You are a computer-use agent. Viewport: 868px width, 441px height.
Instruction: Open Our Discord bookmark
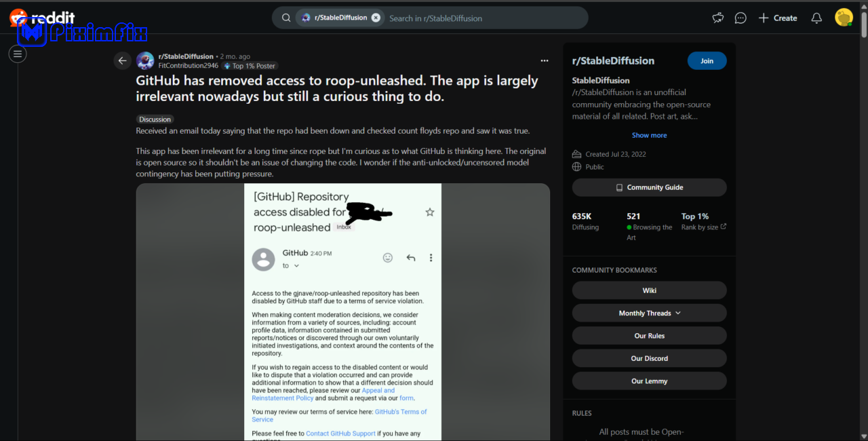pos(649,358)
